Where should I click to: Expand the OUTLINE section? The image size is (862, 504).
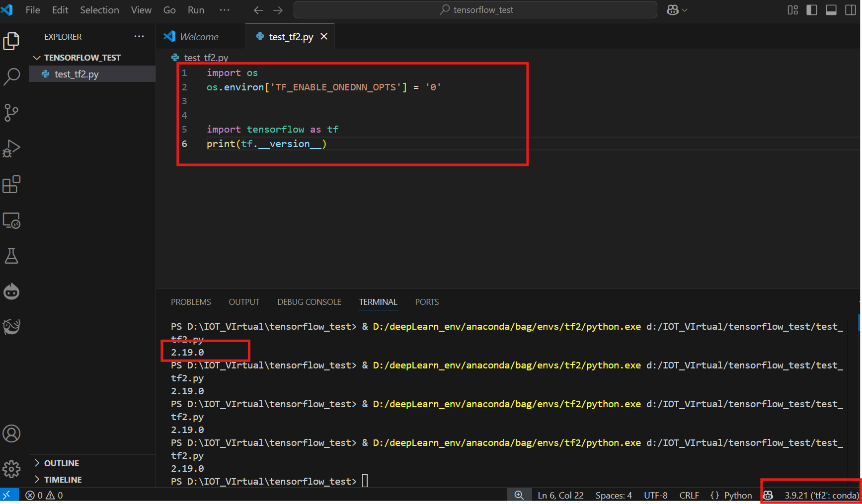[x=92, y=463]
